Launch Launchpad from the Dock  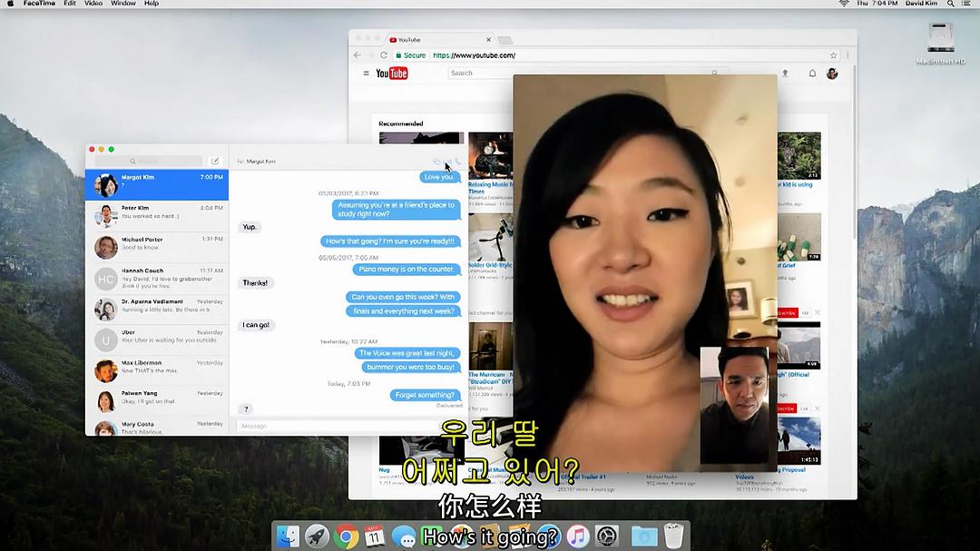[317, 536]
